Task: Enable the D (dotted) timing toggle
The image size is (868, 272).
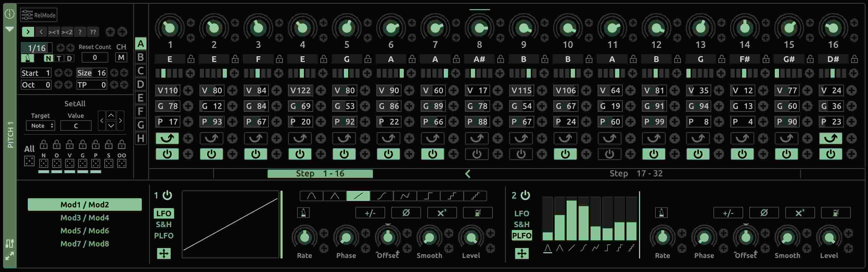Action: [x=69, y=58]
